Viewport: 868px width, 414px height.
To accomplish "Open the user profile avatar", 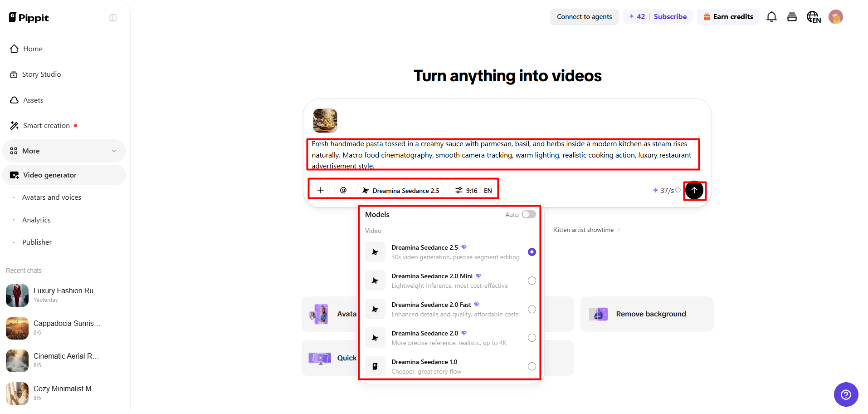I will (x=835, y=17).
